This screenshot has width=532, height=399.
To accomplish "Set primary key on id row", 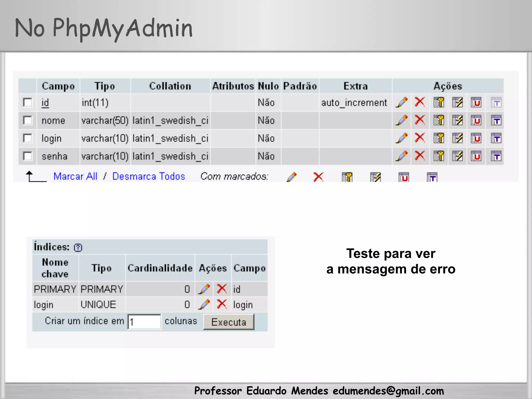I will click(x=439, y=102).
